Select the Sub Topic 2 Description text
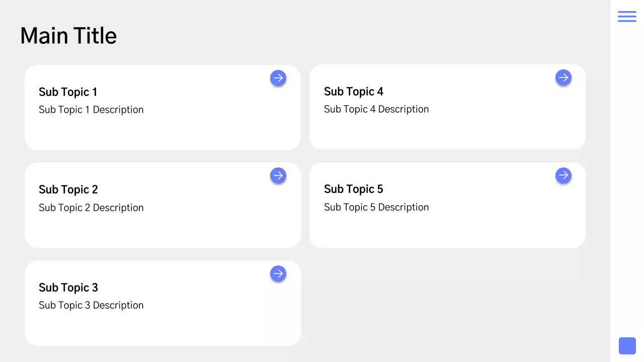This screenshot has height=362, width=644. point(91,208)
